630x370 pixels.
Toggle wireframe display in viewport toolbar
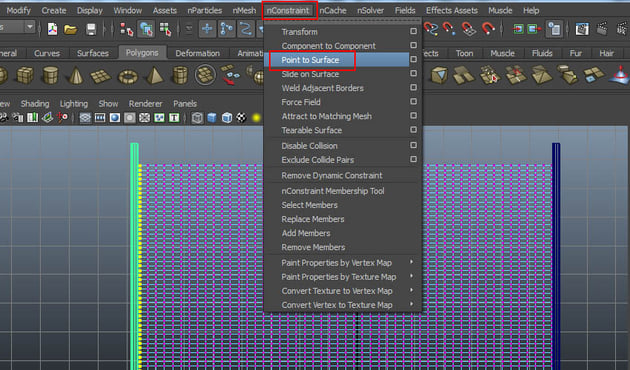[x=197, y=117]
